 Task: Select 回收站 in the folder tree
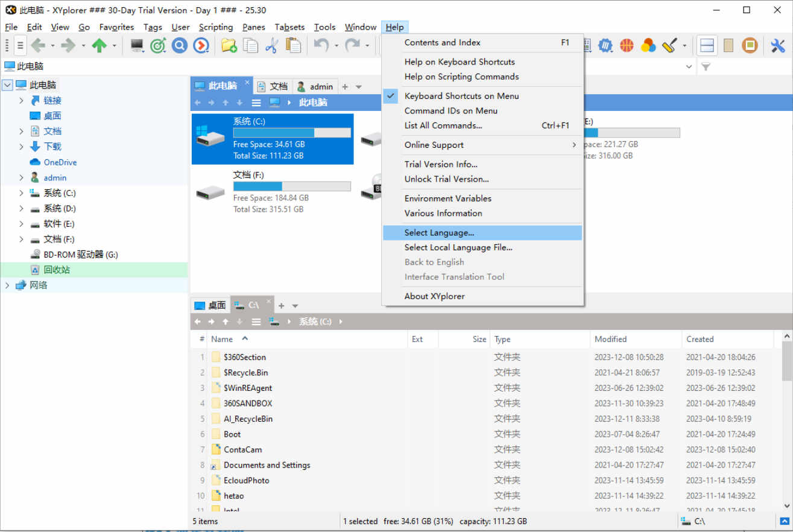(x=57, y=270)
